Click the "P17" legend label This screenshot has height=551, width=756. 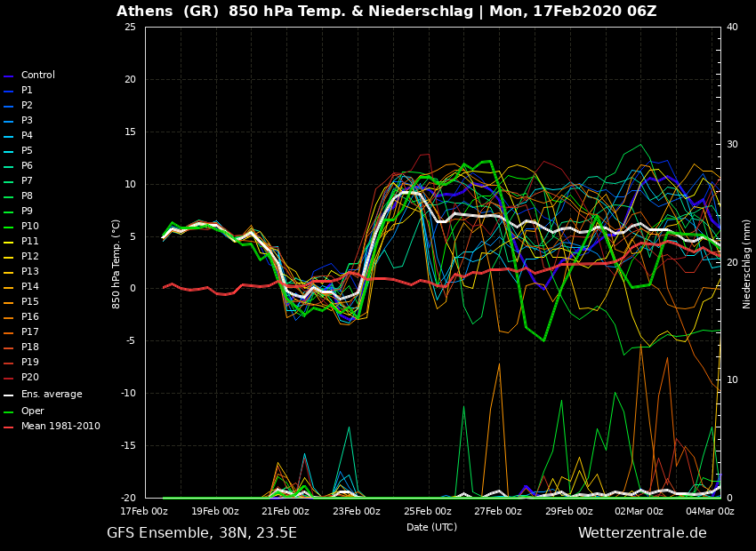[30, 331]
